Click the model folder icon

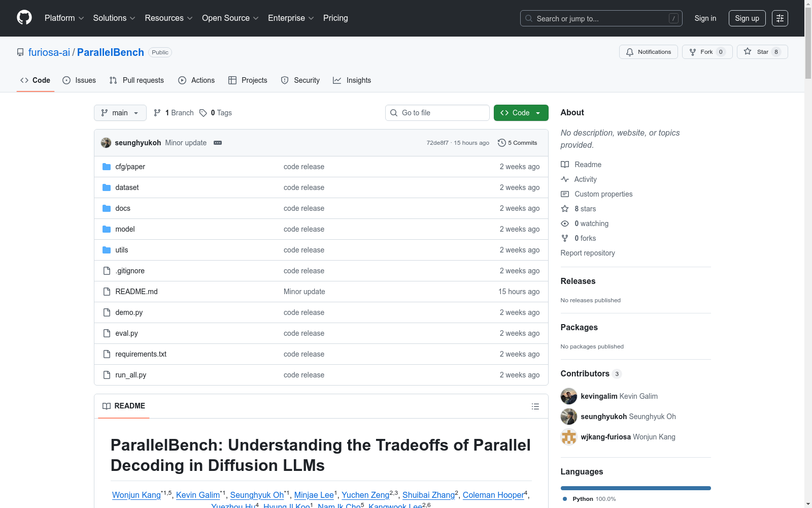pyautogui.click(x=107, y=229)
